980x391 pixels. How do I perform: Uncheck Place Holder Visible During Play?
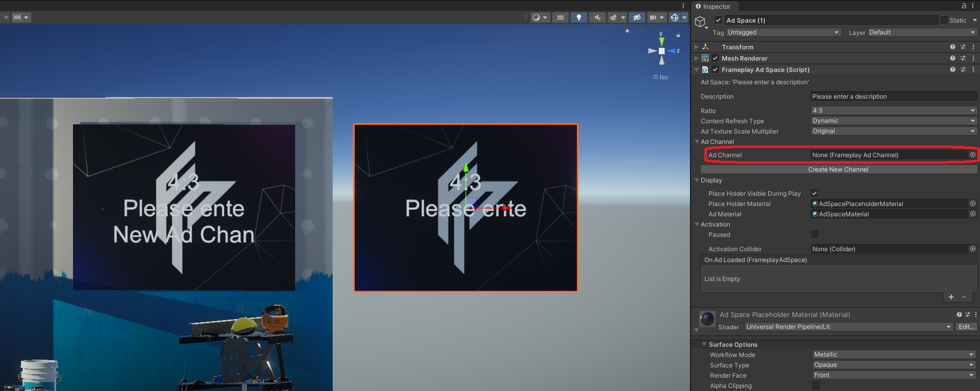tap(814, 193)
